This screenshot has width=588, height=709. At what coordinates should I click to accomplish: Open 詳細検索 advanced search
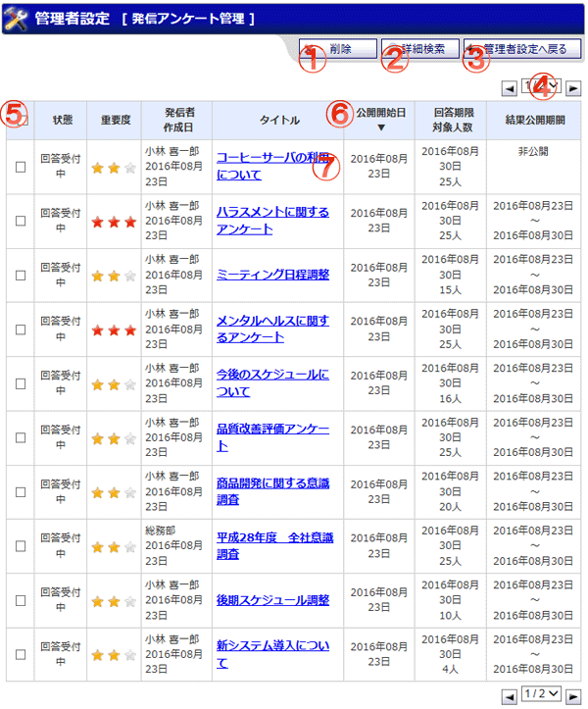(x=419, y=48)
